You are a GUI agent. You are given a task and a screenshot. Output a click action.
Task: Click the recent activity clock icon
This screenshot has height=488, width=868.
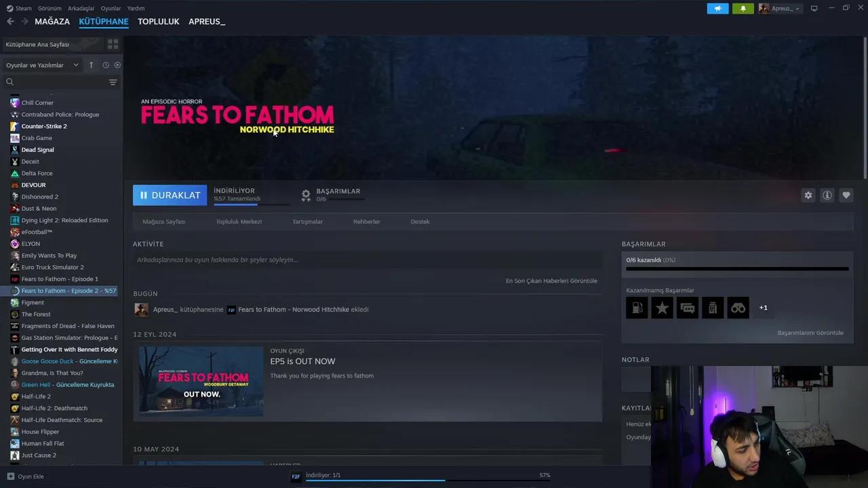click(x=106, y=65)
